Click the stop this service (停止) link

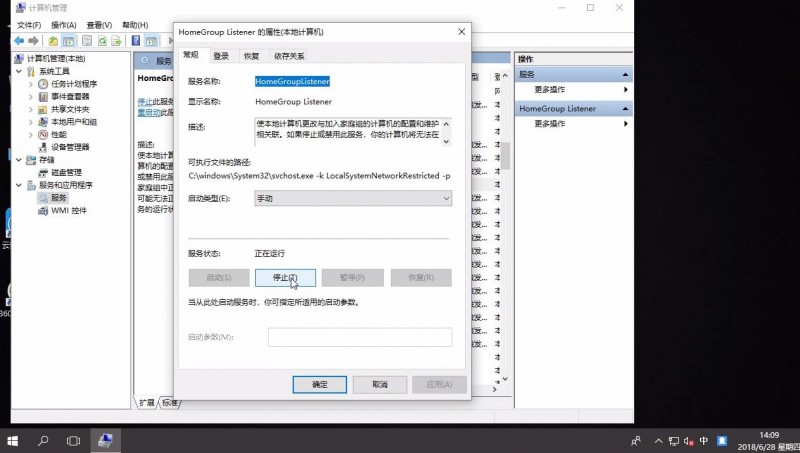(x=145, y=102)
